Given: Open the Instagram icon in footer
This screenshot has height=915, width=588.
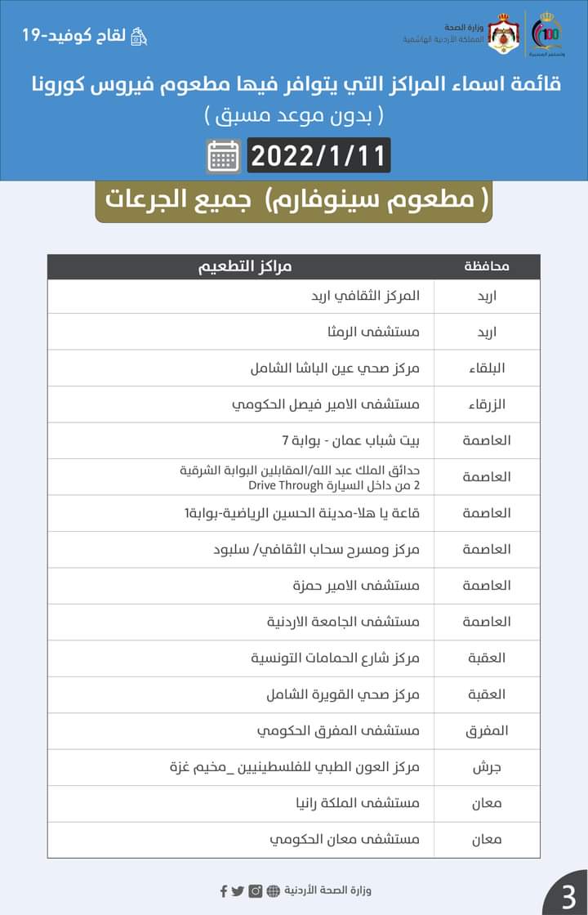Looking at the screenshot, I should [256, 890].
